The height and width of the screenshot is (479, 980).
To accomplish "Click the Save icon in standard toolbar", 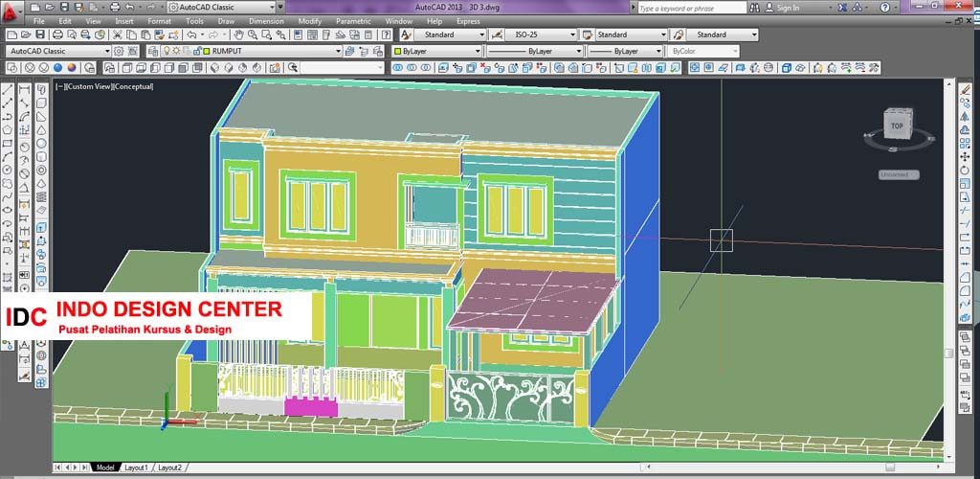I will point(40,35).
